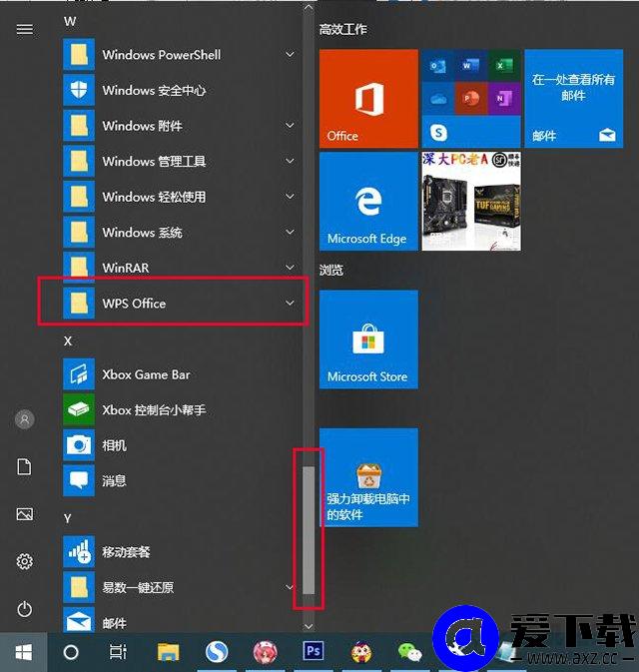Click the W letter group header
Viewport: 639px width, 672px height.
[70, 21]
